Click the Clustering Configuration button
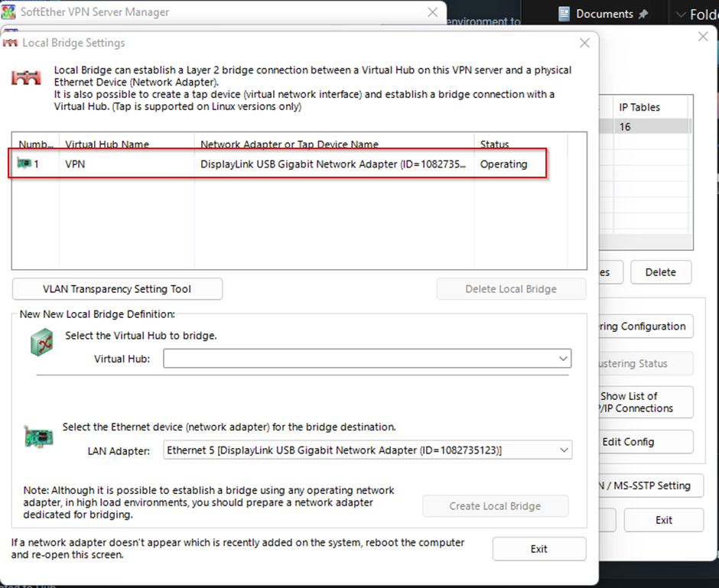Screen dimensions: 719x588 tap(646, 326)
